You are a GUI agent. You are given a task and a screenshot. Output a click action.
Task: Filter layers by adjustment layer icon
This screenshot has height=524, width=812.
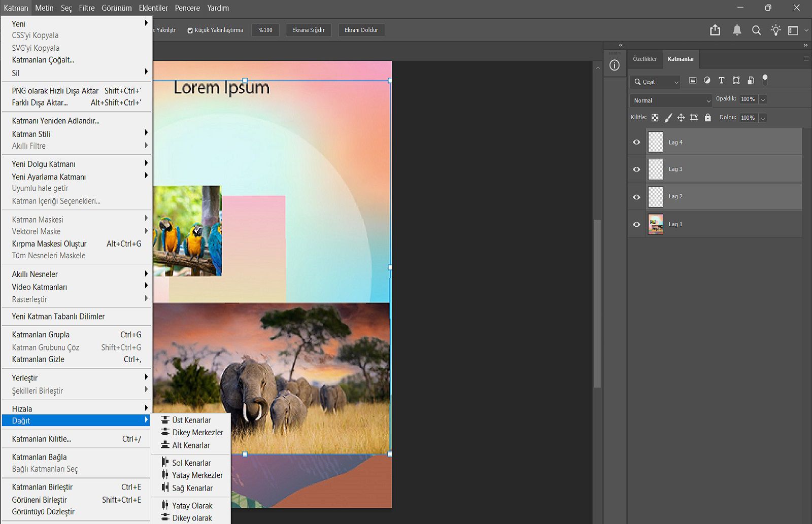point(707,80)
